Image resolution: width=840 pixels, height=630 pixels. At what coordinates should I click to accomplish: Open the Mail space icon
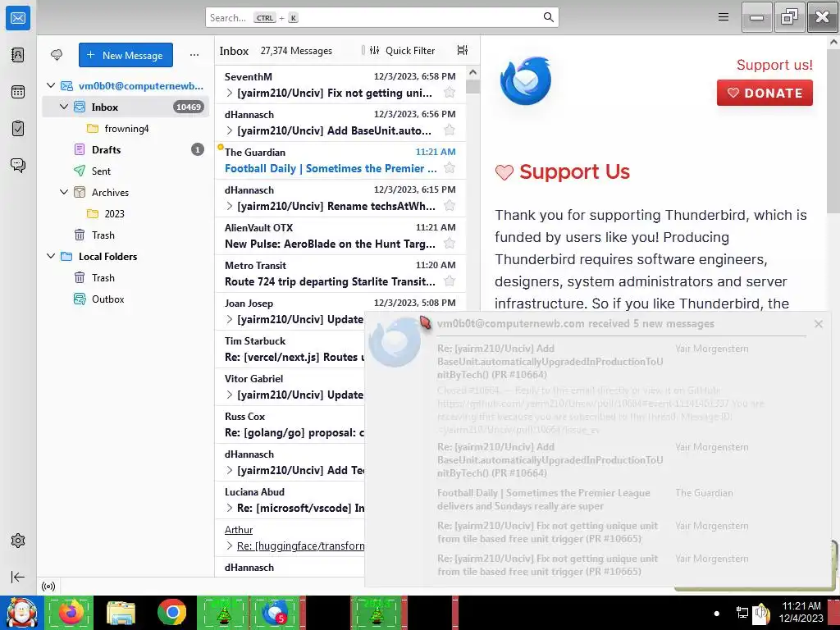click(18, 18)
